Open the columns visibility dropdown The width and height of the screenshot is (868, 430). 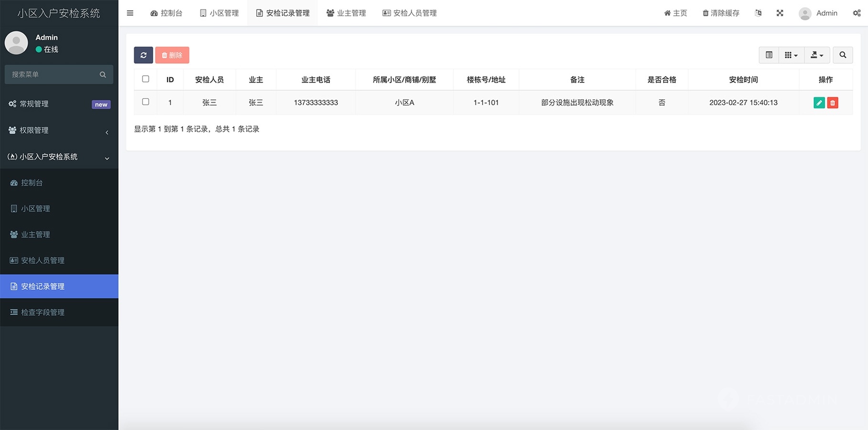tap(791, 55)
